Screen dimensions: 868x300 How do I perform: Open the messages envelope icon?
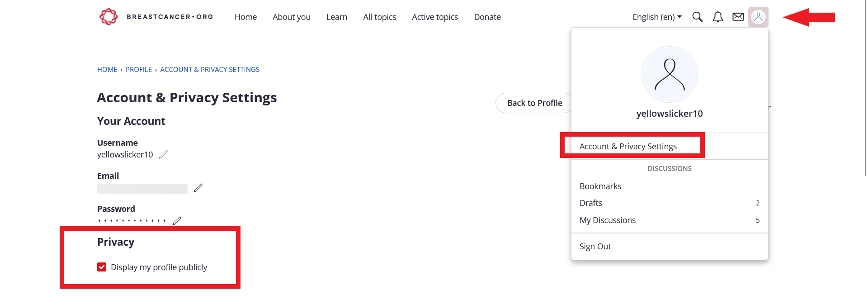[738, 17]
